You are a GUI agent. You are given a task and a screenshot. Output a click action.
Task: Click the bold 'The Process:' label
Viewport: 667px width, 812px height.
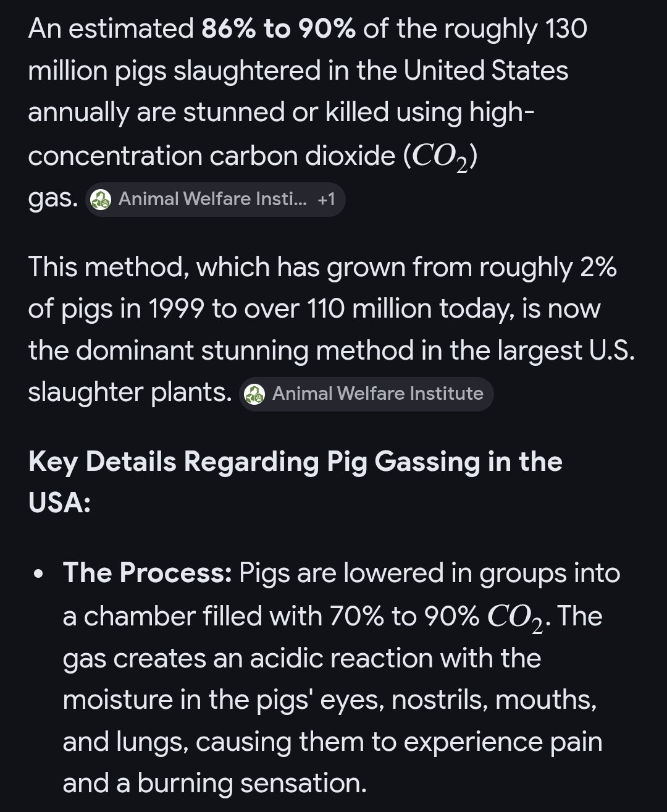(147, 573)
